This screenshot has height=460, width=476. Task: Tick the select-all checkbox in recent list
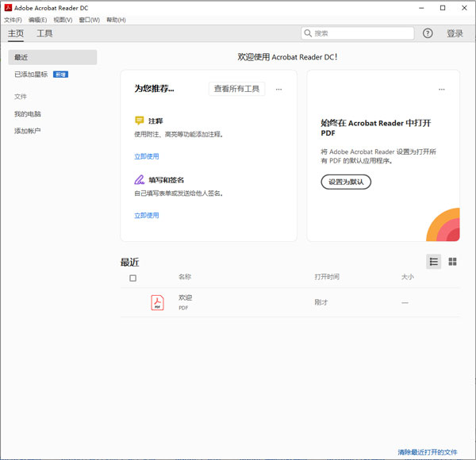(x=132, y=278)
